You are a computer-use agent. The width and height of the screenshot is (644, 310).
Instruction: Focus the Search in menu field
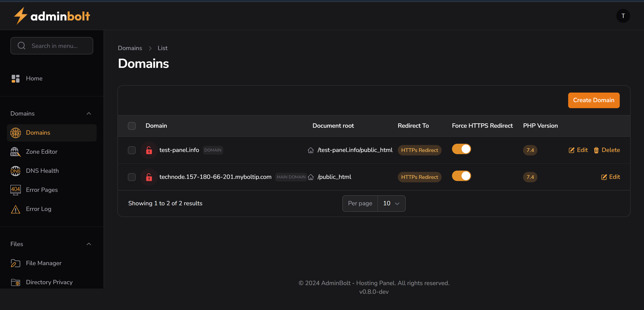[55, 46]
